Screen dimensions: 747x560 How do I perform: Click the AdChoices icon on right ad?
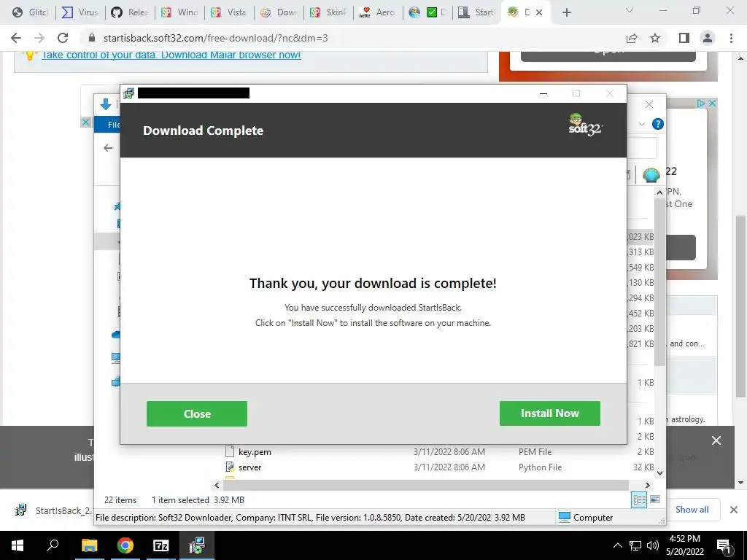(701, 103)
